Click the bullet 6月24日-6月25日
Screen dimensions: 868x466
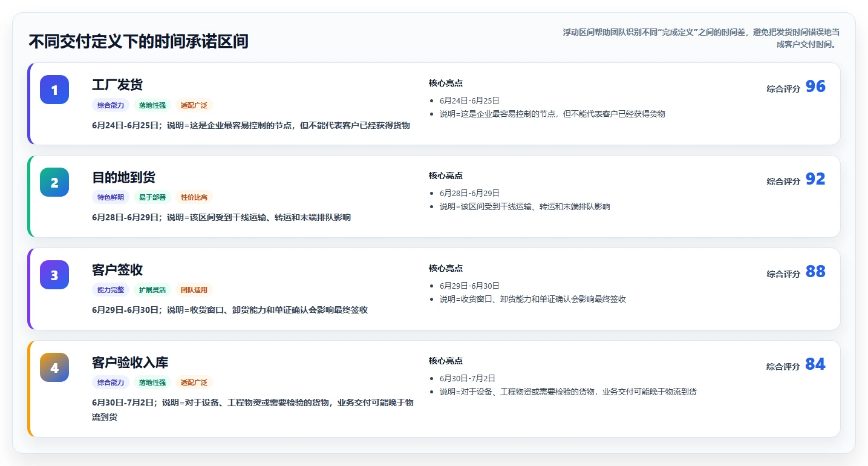pos(469,100)
